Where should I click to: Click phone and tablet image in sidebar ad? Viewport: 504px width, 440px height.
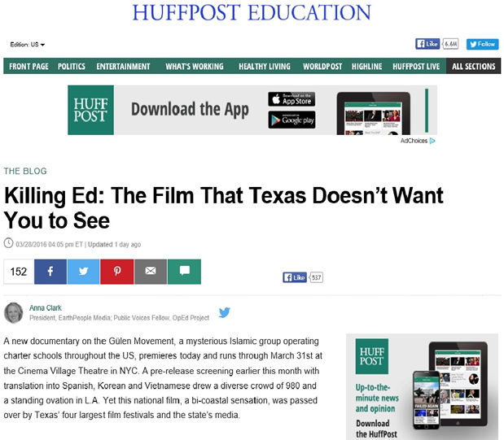click(x=450, y=386)
